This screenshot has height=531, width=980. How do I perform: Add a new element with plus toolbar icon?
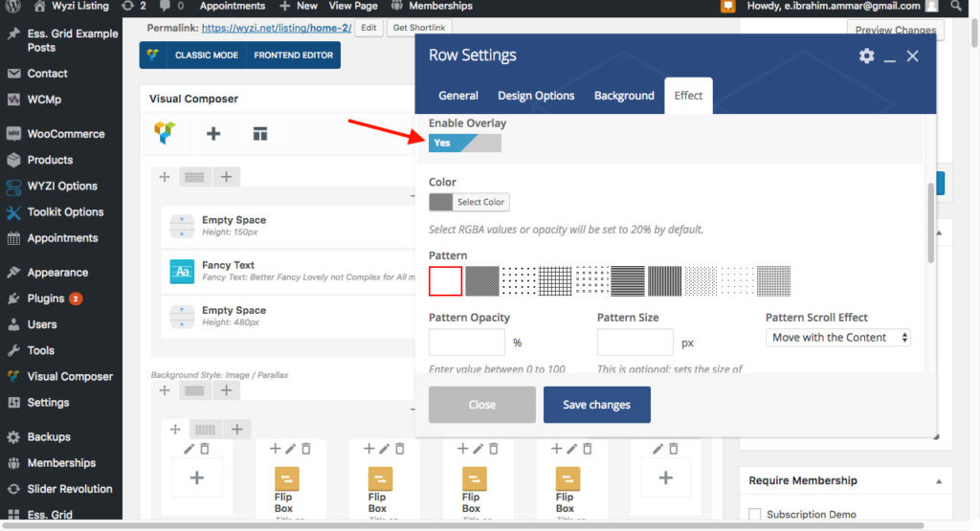pos(213,133)
